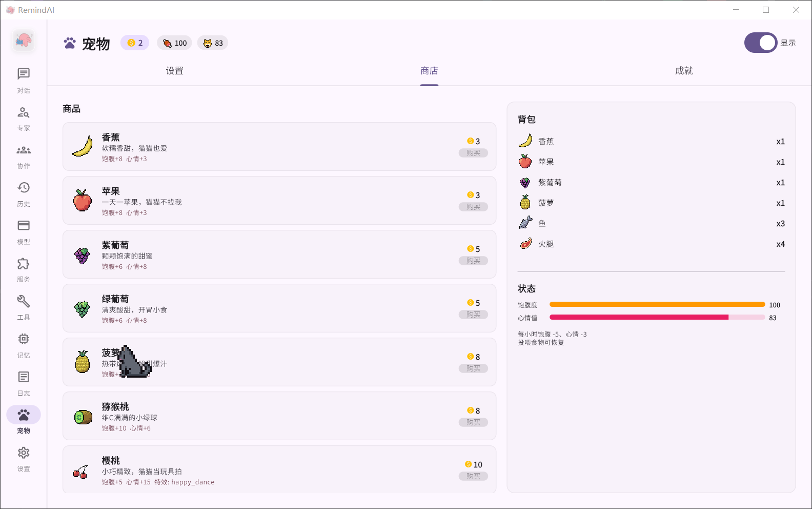Open the 协作 collaboration sidebar icon
This screenshot has width=812, height=509.
pos(24,150)
